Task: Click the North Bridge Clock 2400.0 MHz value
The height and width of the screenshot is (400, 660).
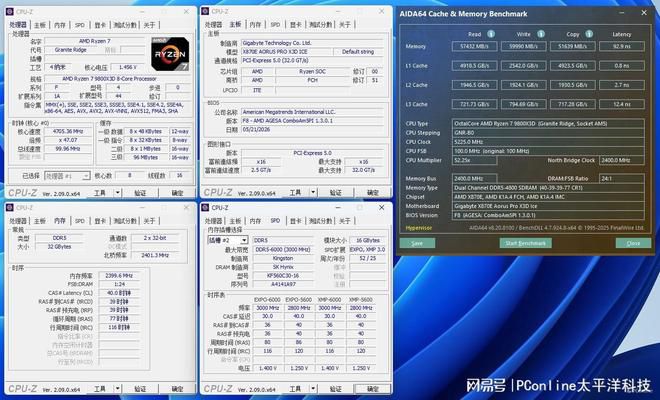Action: click(x=622, y=160)
